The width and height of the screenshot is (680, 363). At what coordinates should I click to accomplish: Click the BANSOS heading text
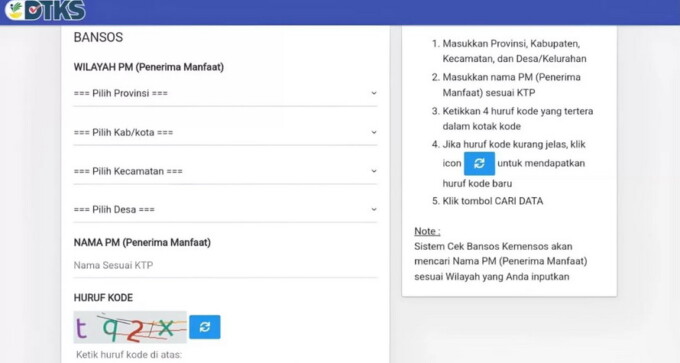[98, 37]
